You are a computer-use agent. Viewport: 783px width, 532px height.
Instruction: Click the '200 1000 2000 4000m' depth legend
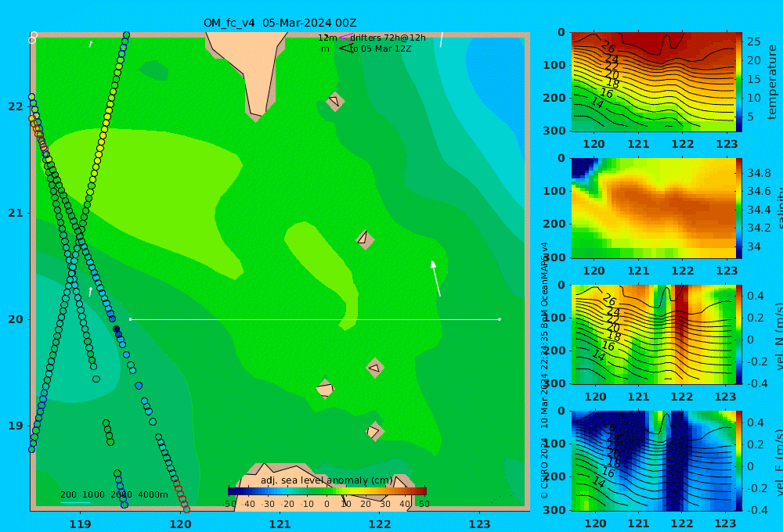point(114,494)
